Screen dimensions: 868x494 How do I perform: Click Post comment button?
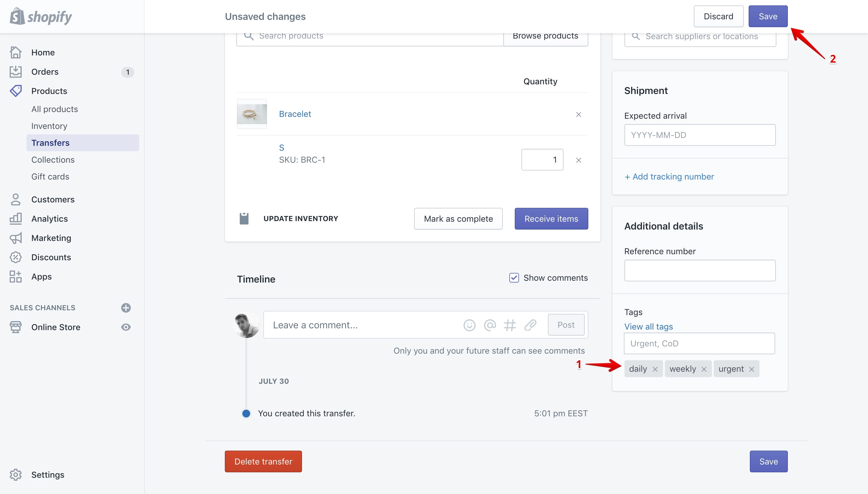pos(566,325)
